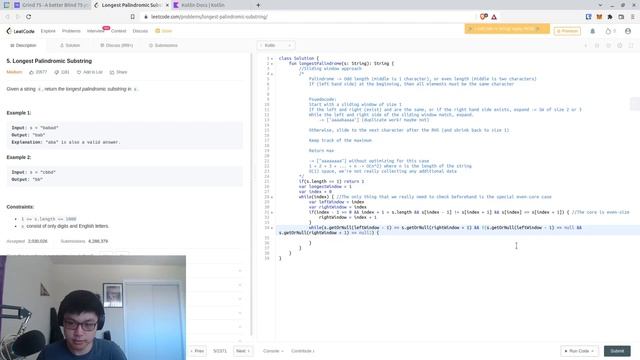Reset code to default icon
This screenshot has width=640, height=360.
(x=608, y=45)
